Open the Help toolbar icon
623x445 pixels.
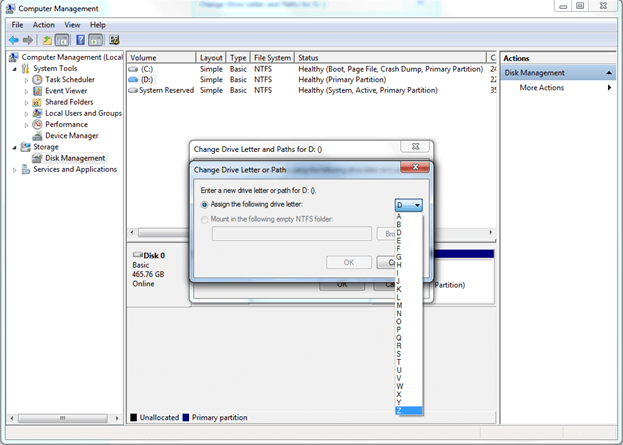click(80, 40)
